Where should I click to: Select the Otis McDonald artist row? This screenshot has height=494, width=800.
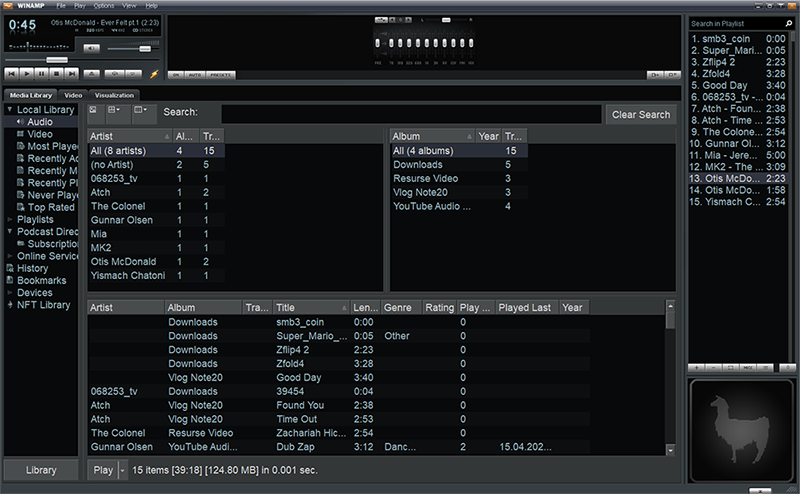(156, 262)
